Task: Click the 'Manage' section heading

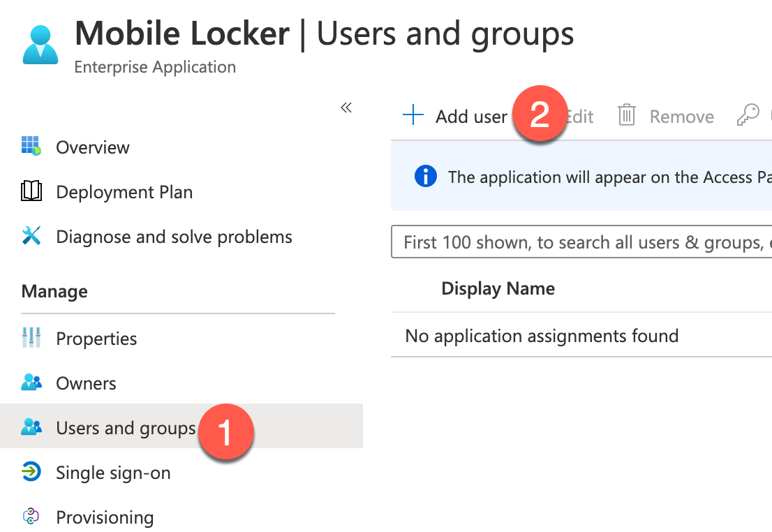Action: (54, 291)
